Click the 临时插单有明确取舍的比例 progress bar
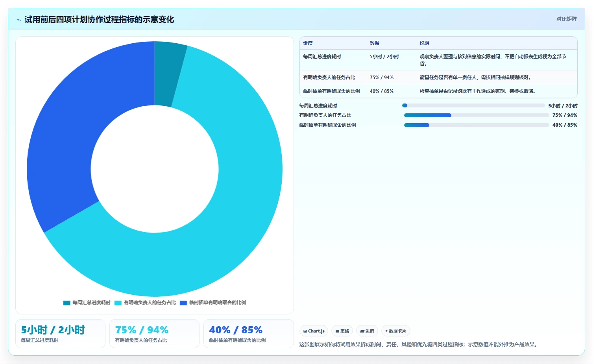This screenshot has width=593, height=364. 477,125
